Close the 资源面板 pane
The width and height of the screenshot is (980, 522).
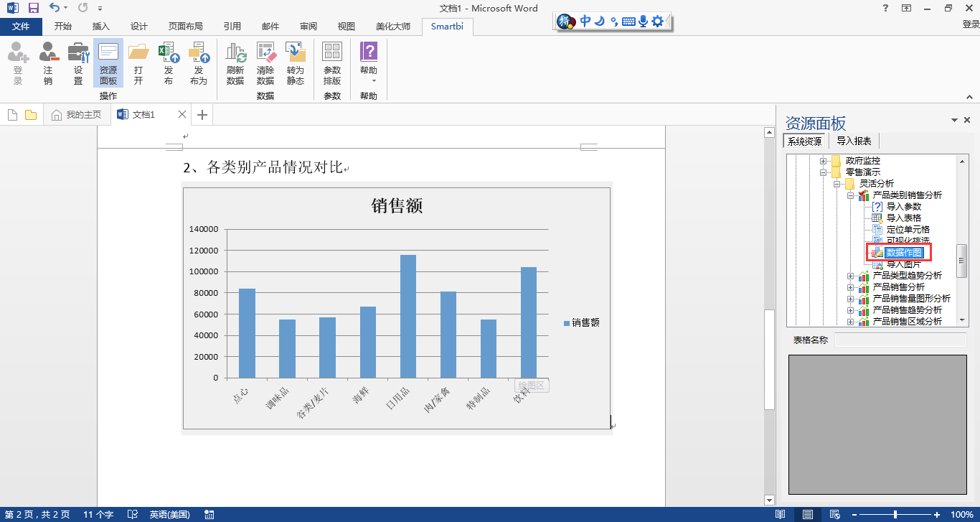point(967,121)
